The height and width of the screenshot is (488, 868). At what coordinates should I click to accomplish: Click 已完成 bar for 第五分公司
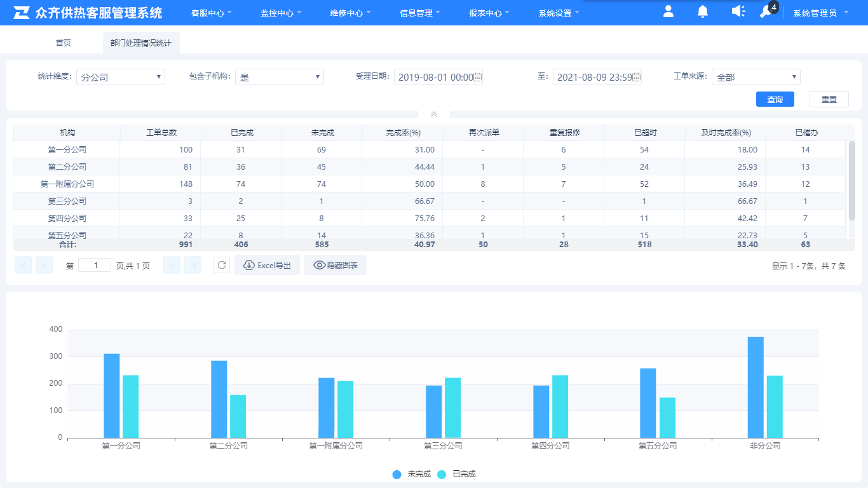click(667, 417)
